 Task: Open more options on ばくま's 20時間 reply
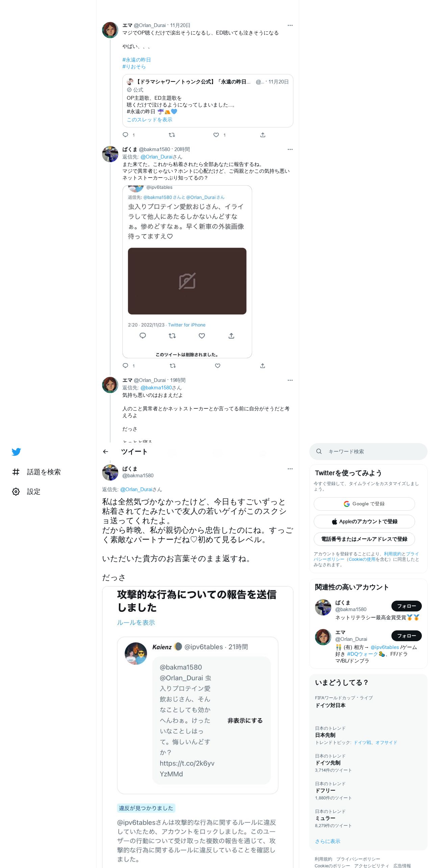290,149
